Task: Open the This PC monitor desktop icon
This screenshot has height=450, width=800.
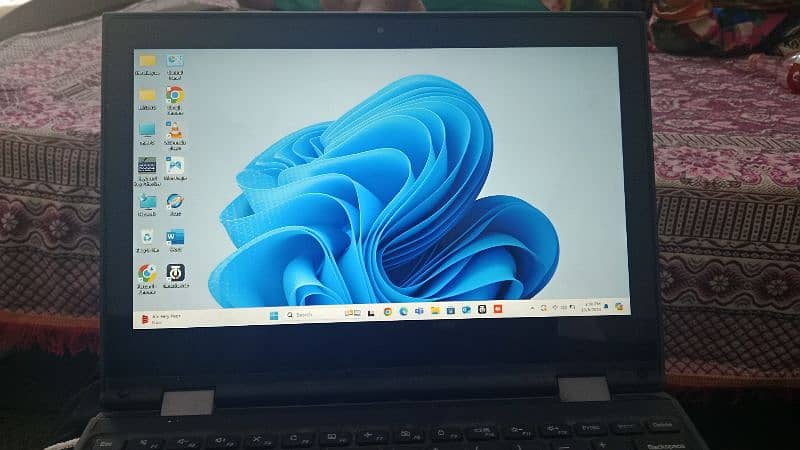Action: [x=147, y=133]
